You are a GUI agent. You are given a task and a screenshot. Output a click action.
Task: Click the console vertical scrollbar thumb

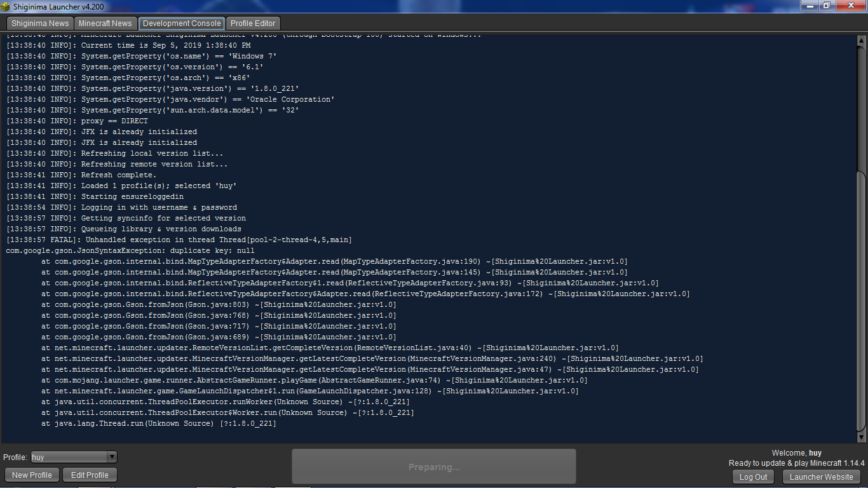[x=862, y=301]
